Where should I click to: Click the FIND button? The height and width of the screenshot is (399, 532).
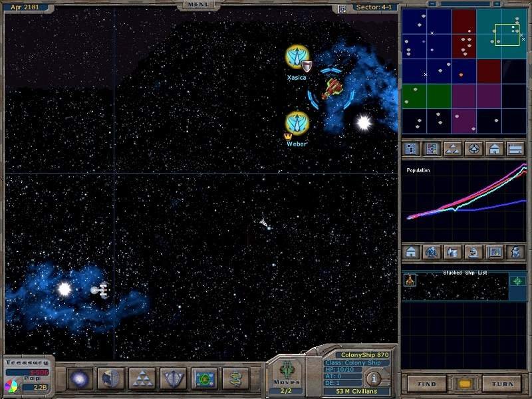(427, 384)
